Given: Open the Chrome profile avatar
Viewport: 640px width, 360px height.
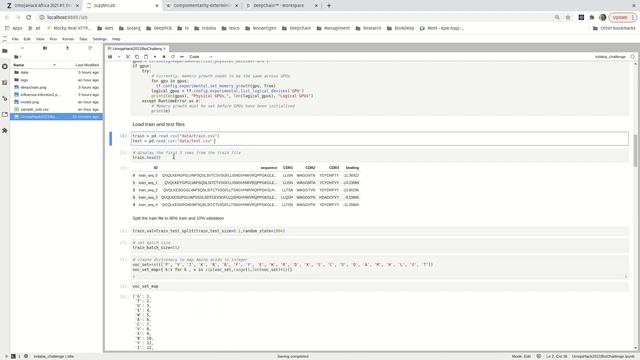Looking at the screenshot, I should (x=603, y=17).
